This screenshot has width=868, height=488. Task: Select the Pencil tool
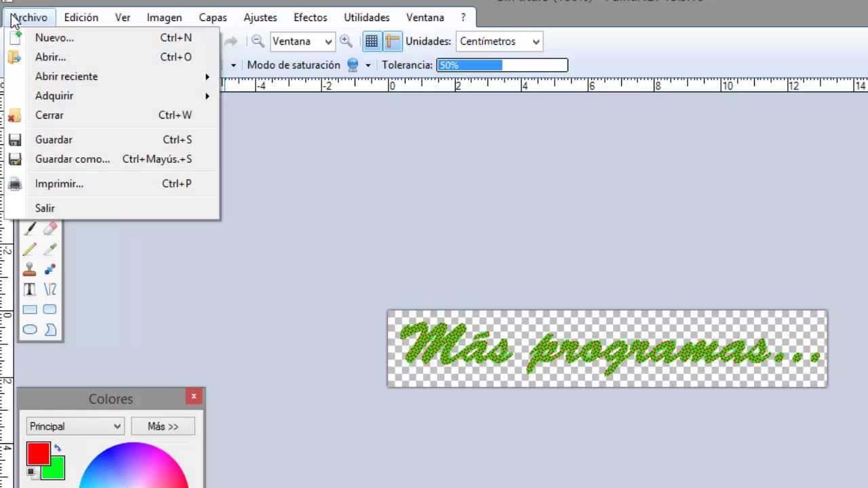(30, 249)
